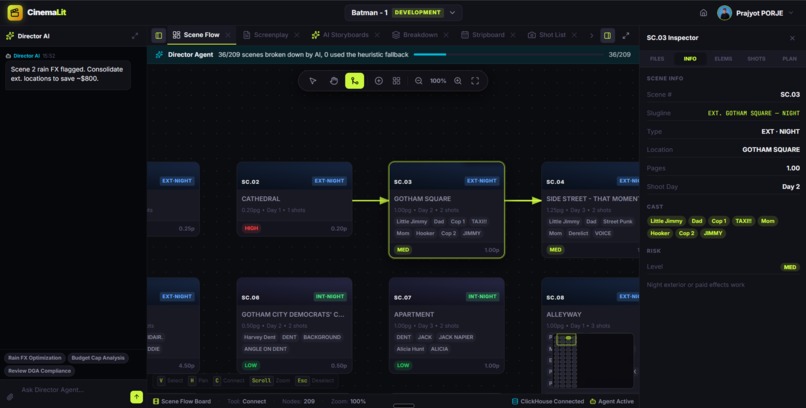
Task: Toggle the left sidebar panel
Action: (x=158, y=35)
